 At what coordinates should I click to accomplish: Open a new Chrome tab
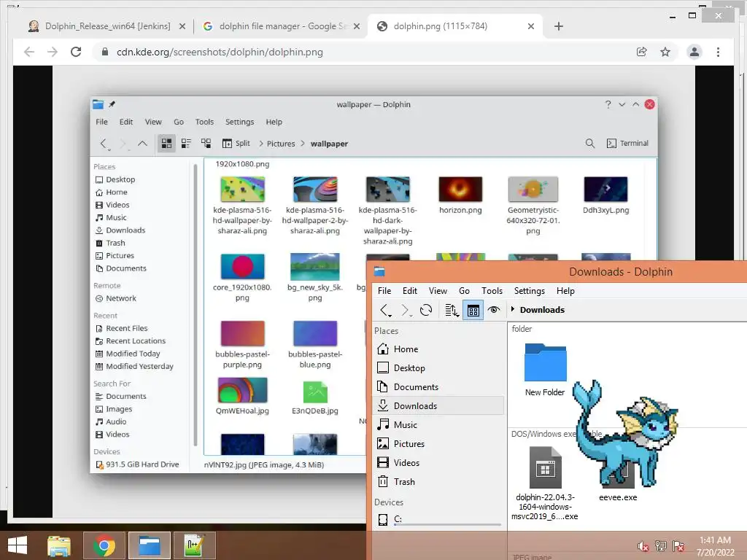(559, 26)
